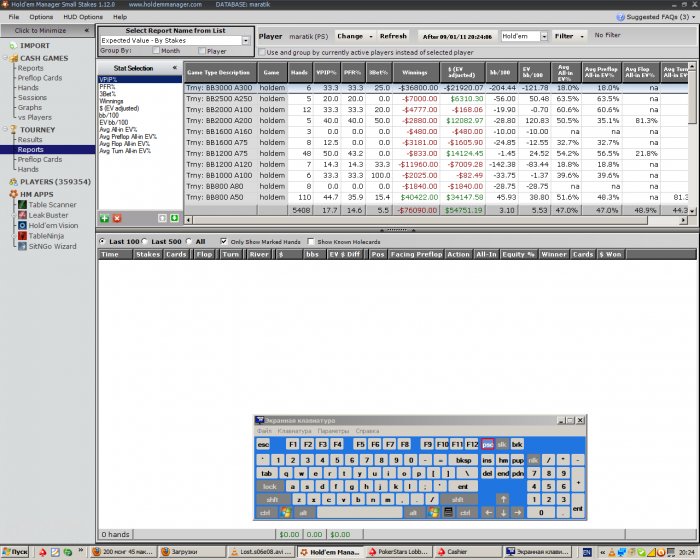This screenshot has width=700, height=560.
Task: Click the esc key on on-screen keyboard
Action: click(x=263, y=444)
